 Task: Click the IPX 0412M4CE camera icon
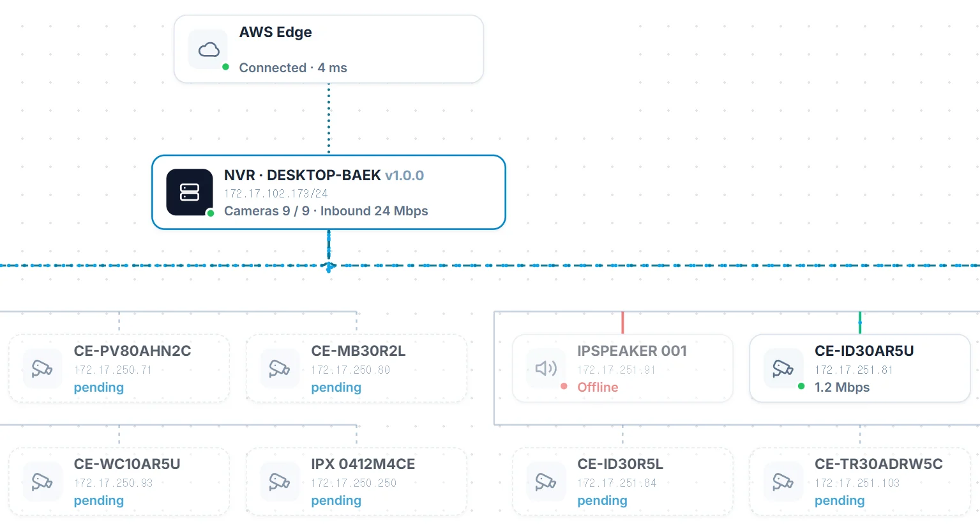point(280,482)
